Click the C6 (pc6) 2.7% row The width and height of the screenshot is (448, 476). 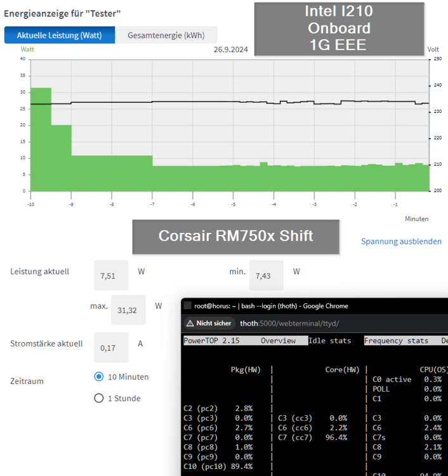218,428
